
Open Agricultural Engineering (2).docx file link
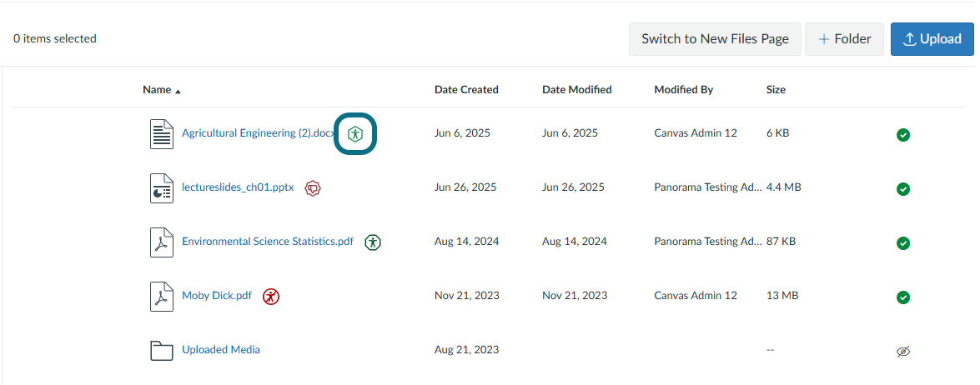258,132
